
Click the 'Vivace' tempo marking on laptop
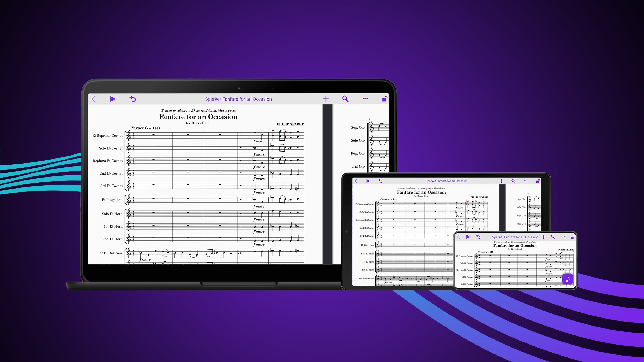click(146, 128)
